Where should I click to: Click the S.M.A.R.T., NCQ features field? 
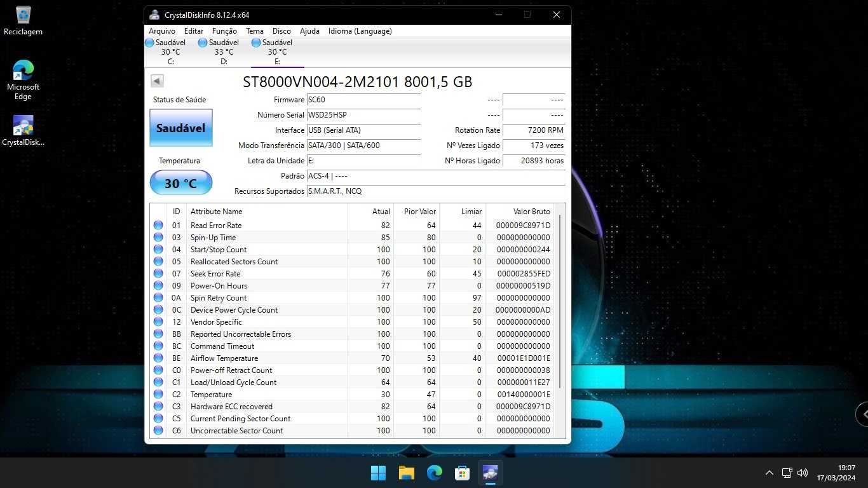pos(436,191)
